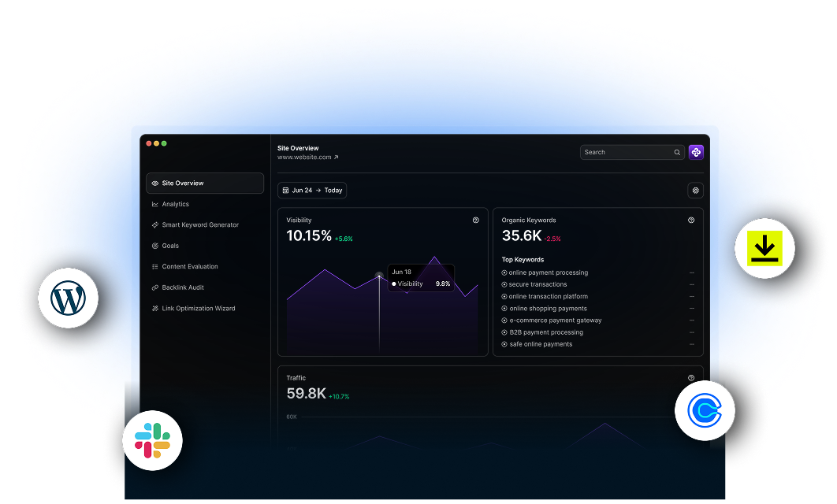Image resolution: width=837 pixels, height=504 pixels.
Task: Click the Smart Keyword Generator sparkle icon
Action: [154, 224]
